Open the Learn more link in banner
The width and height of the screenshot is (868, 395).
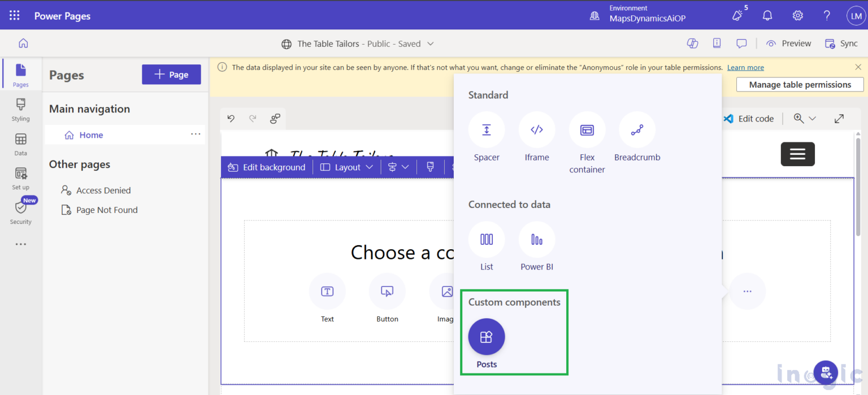coord(745,67)
